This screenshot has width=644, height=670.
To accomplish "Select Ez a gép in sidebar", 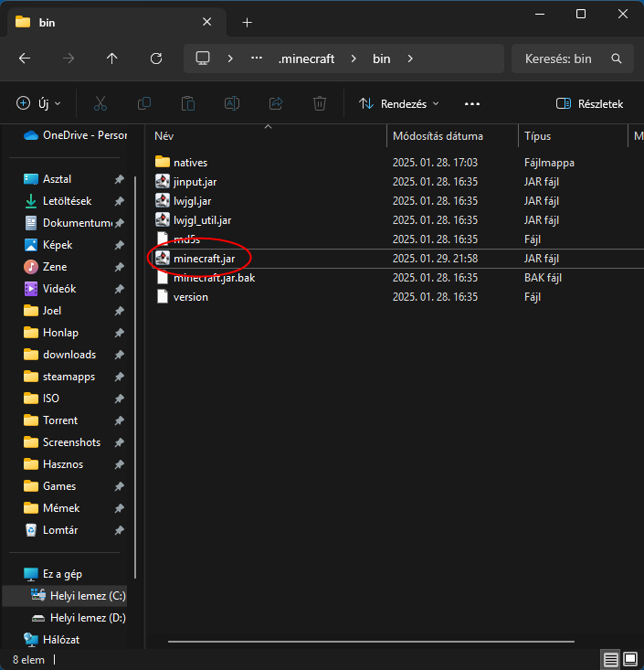I will coord(53,574).
